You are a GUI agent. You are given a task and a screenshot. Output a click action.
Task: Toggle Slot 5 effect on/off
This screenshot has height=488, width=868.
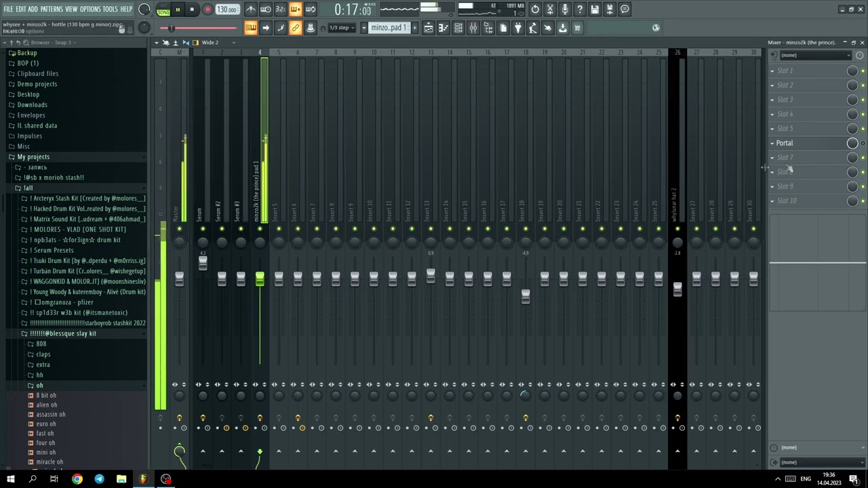pyautogui.click(x=863, y=129)
